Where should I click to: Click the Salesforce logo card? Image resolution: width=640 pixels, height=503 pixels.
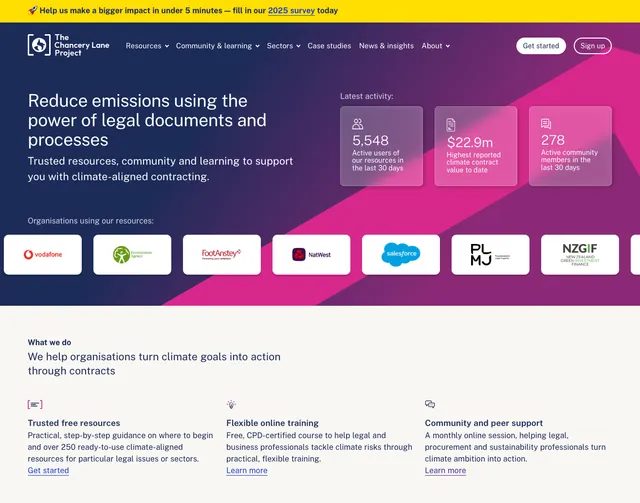(401, 255)
